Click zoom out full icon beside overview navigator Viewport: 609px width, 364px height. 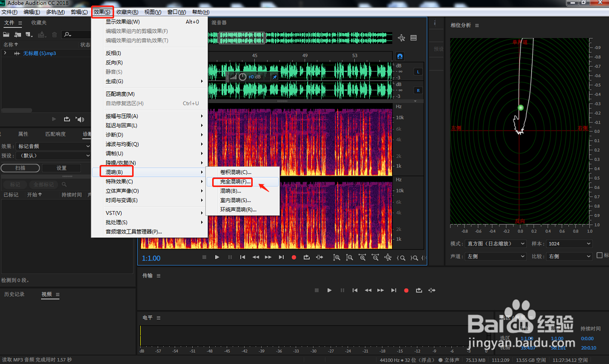tap(401, 38)
